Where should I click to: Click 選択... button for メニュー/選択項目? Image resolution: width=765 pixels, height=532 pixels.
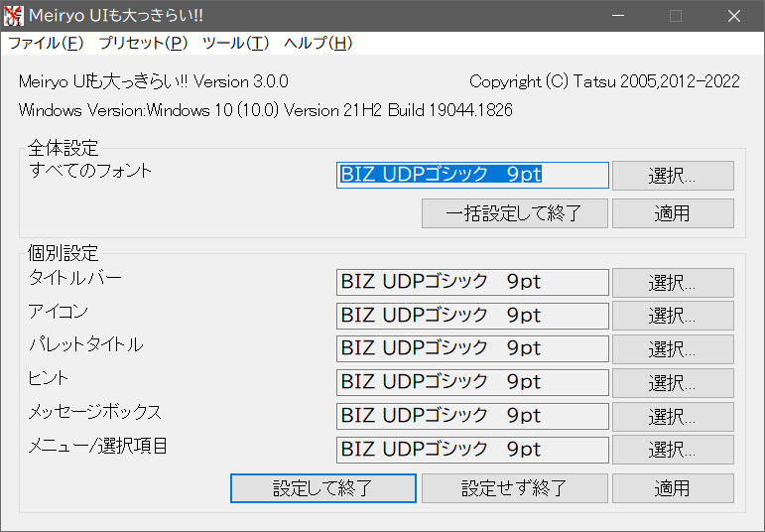[x=673, y=450]
